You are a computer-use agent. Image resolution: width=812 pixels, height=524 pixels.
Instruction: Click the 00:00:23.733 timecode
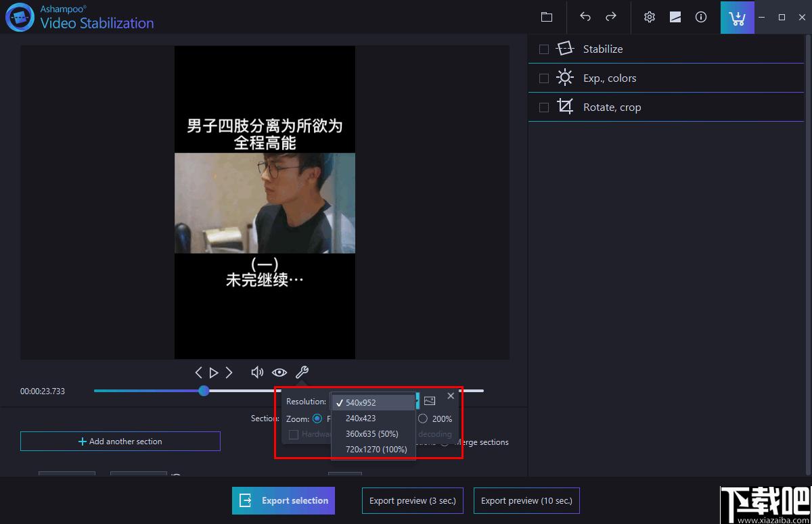[43, 391]
